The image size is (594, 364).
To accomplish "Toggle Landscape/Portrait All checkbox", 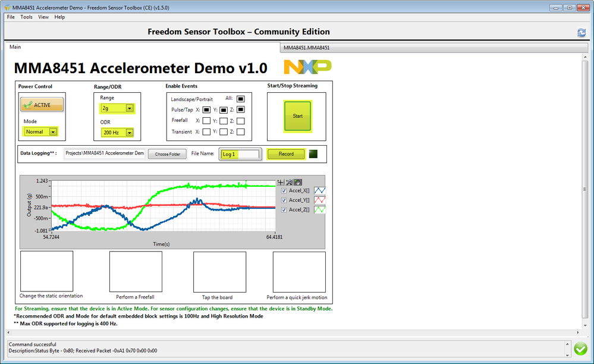I will (x=241, y=99).
